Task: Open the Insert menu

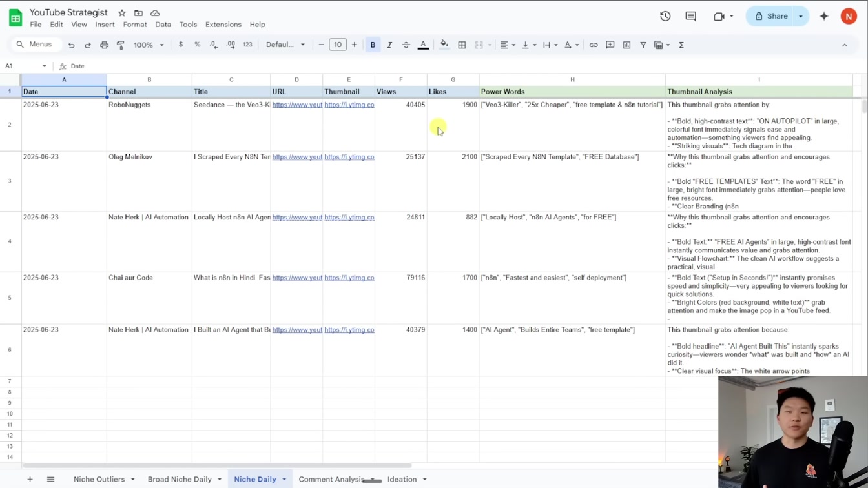Action: 105,25
